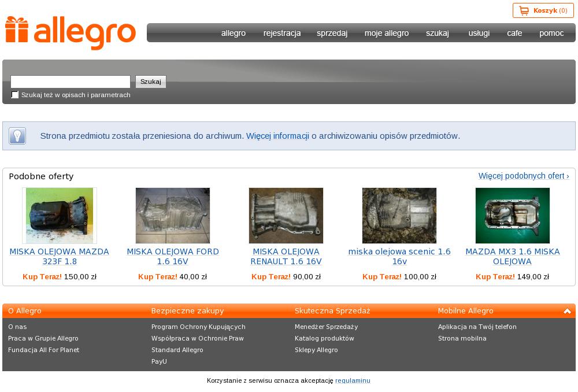Click the Podobne oferty heading
Image resolution: width=578 pixels, height=392 pixels.
41,176
